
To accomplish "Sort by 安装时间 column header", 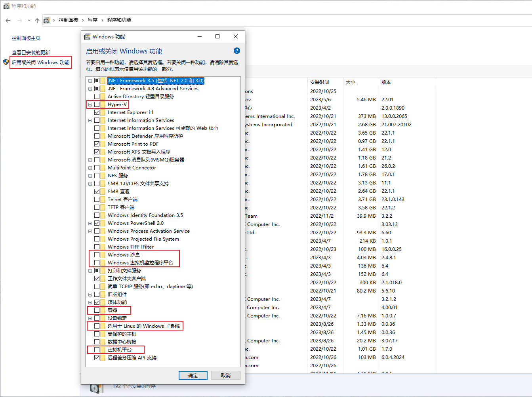I will coord(320,82).
